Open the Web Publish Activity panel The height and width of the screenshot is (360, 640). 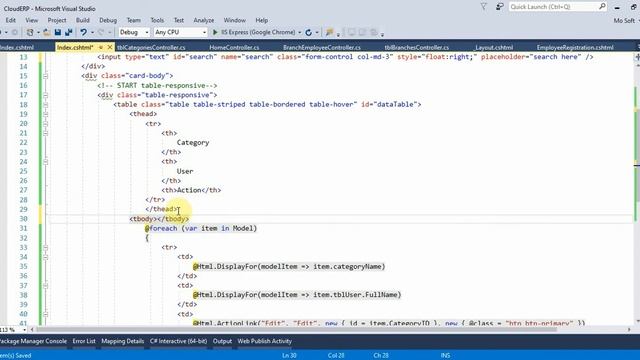pyautogui.click(x=264, y=341)
